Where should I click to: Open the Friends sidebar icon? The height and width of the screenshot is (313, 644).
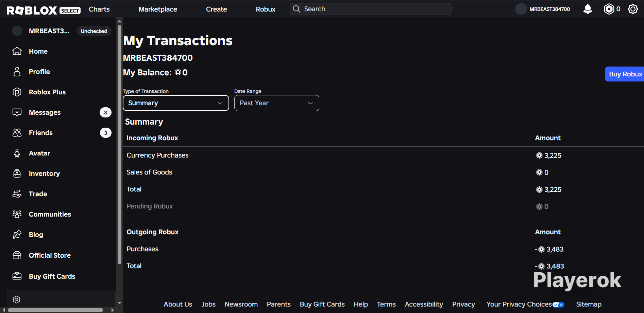(x=17, y=133)
